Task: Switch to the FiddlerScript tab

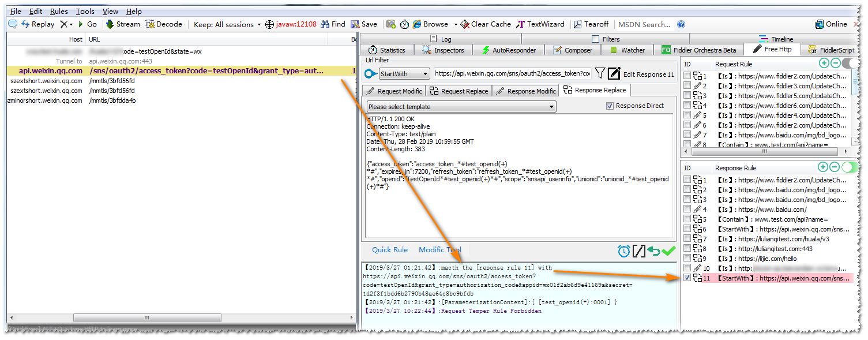Action: [x=831, y=50]
